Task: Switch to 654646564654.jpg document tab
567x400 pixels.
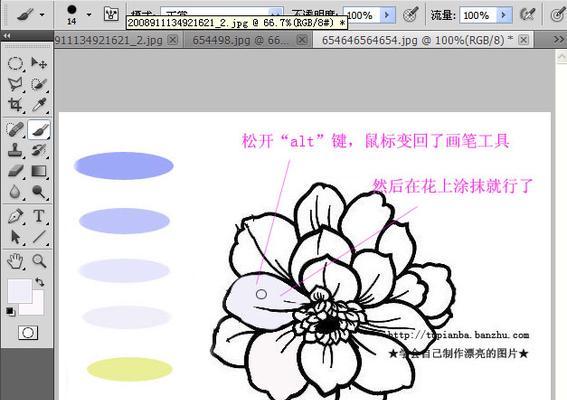Action: 417,40
